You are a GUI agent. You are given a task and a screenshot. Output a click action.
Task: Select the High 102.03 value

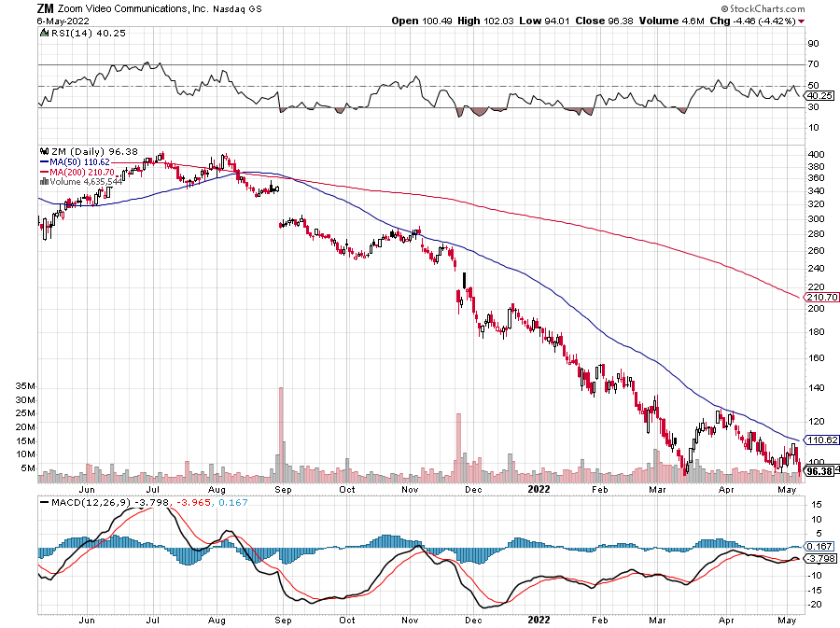[x=485, y=21]
